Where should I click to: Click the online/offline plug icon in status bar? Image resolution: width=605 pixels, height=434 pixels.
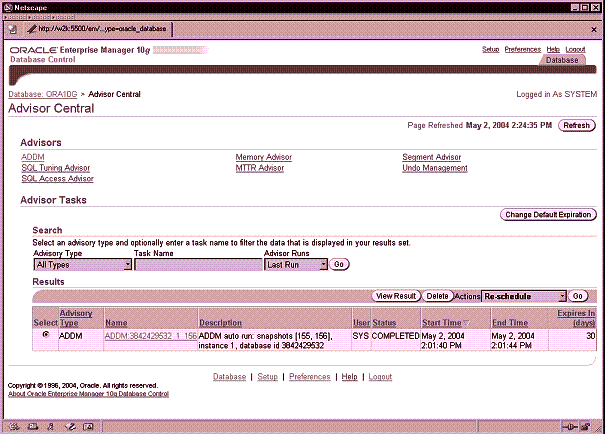click(x=570, y=426)
